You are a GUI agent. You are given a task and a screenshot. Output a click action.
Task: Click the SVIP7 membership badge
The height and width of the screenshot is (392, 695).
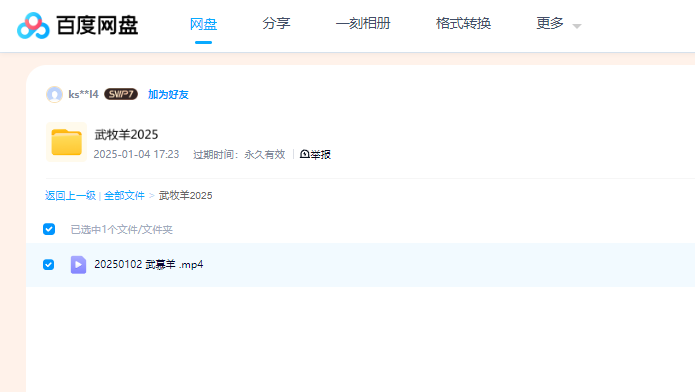[121, 94]
